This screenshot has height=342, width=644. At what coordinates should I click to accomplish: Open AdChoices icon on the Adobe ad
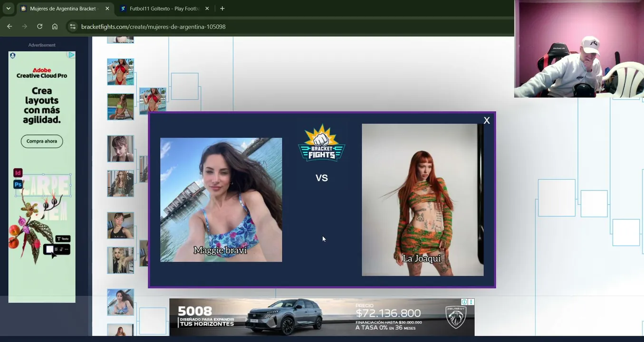pos(71,55)
